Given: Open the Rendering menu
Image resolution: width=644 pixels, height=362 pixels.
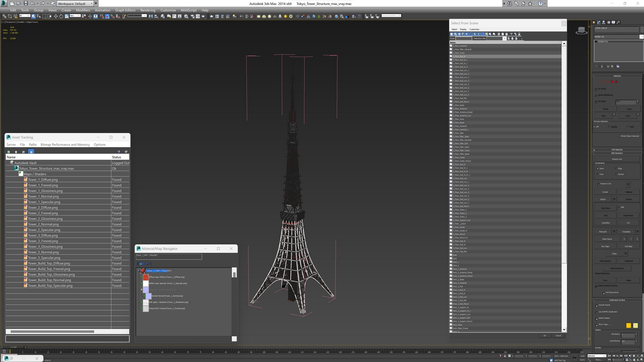Looking at the screenshot, I should click(x=148, y=10).
